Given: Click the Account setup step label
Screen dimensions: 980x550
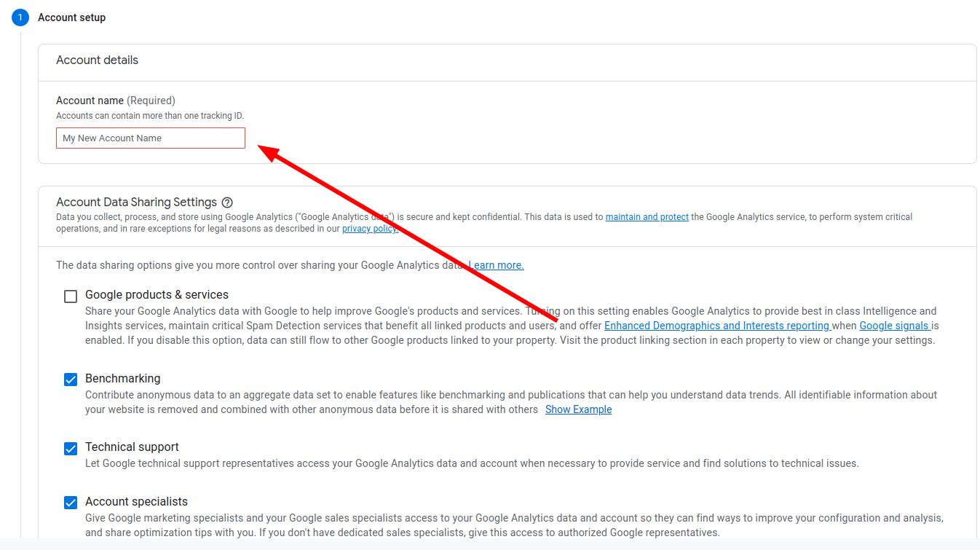Looking at the screenshot, I should coord(71,17).
